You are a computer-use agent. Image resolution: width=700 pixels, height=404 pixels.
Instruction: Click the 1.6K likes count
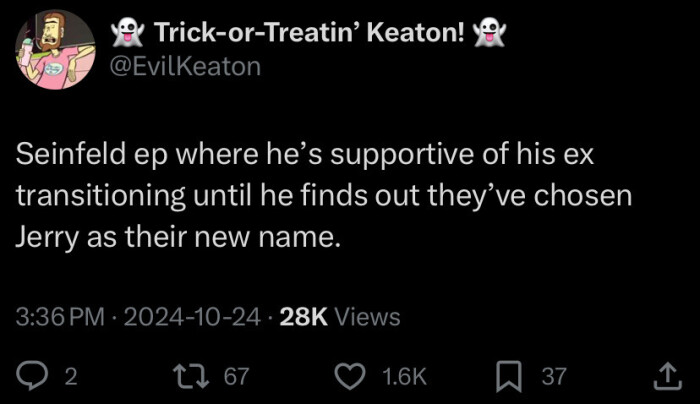click(404, 376)
